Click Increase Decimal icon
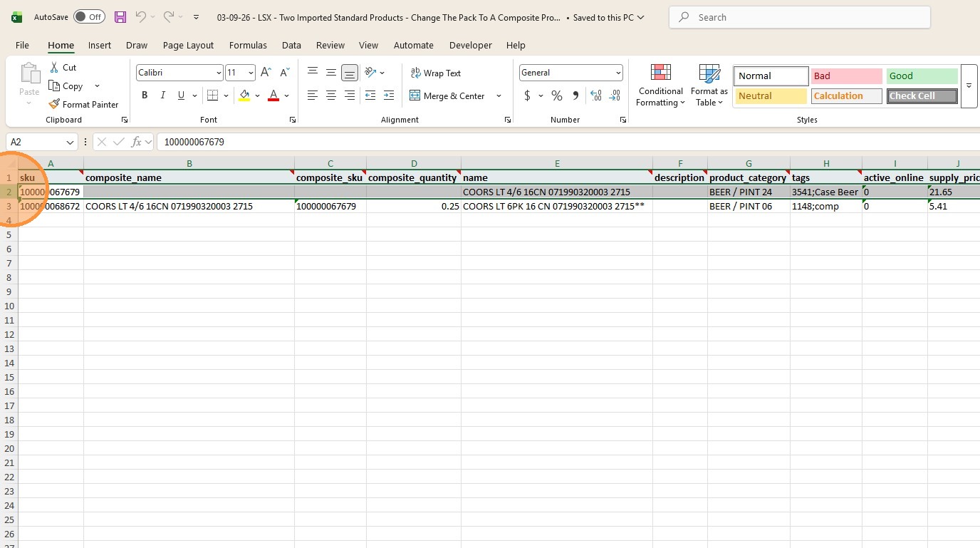This screenshot has height=548, width=980. click(596, 95)
